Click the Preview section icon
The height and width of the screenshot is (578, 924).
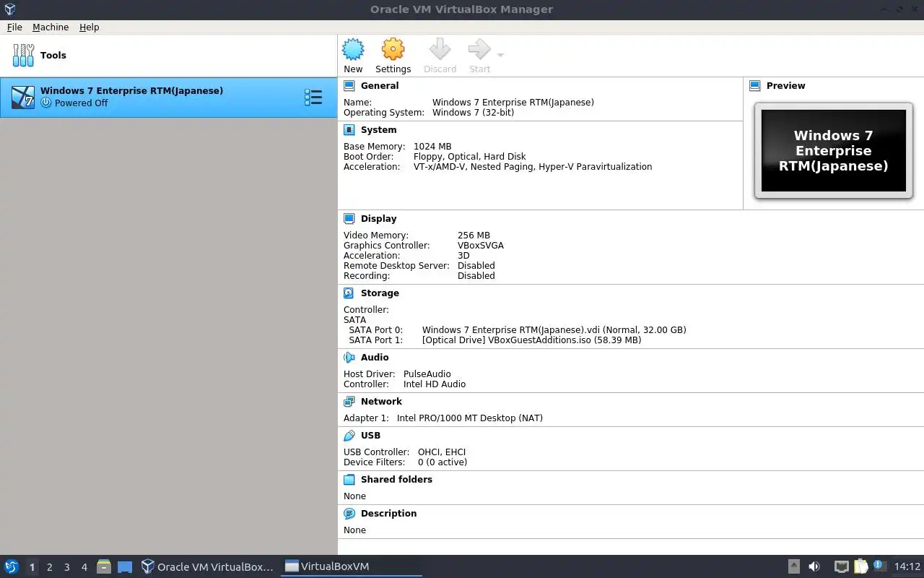pos(755,85)
